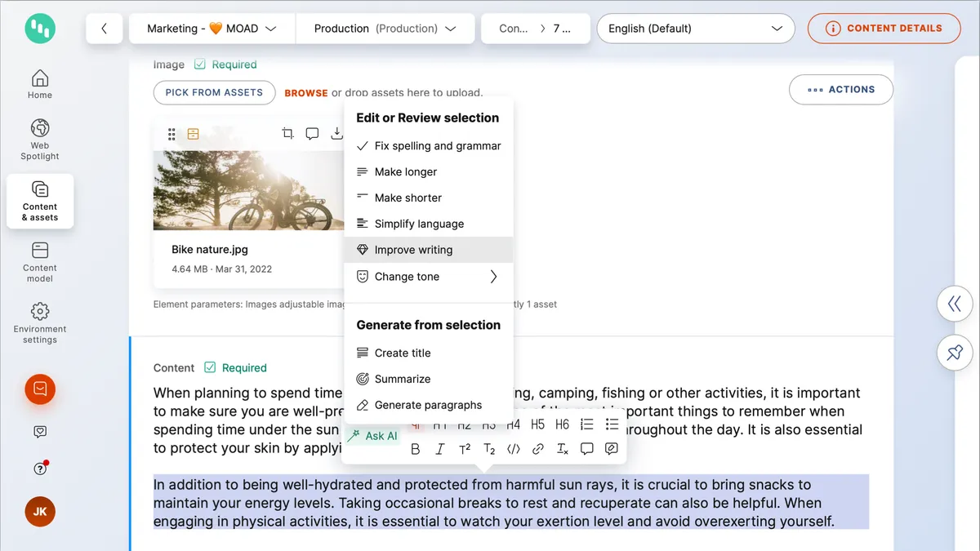Viewport: 980px width, 551px height.
Task: Add a comment from the text toolbar
Action: 587,449
